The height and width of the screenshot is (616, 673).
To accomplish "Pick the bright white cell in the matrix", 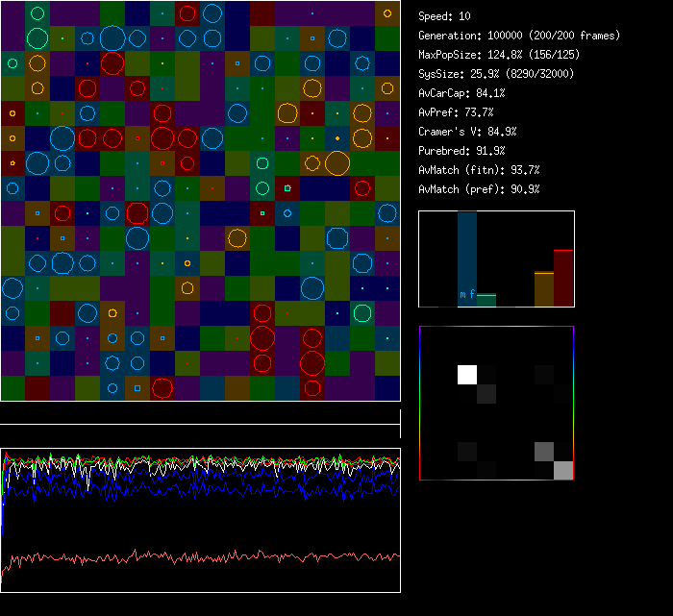I will coord(467,374).
